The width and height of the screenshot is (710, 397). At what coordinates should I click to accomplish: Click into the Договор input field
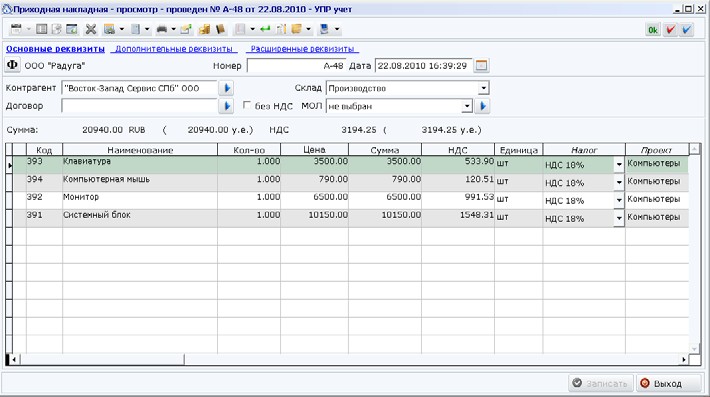pos(139,106)
